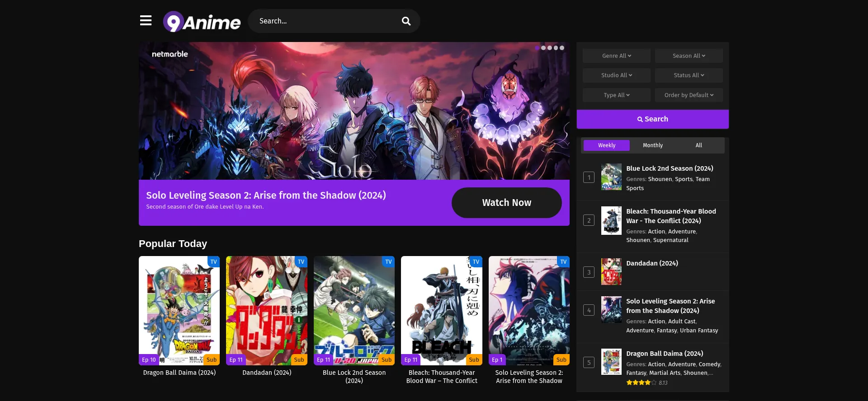Select the fifth carousel dot

[x=562, y=48]
